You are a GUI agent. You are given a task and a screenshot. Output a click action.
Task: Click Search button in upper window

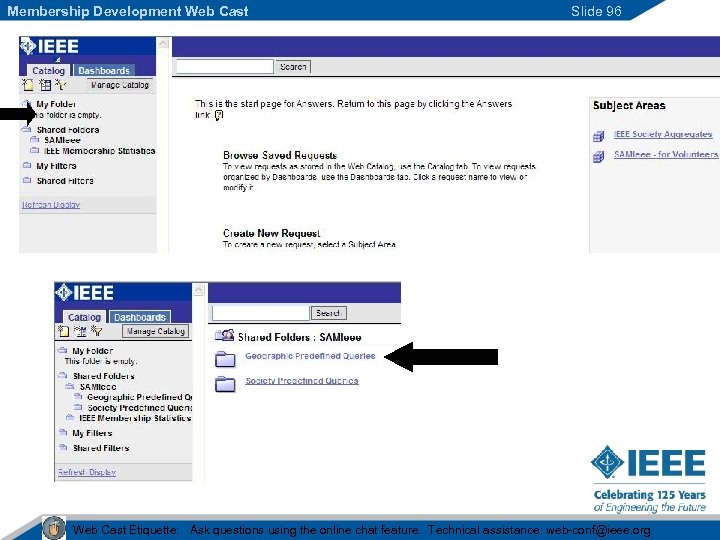point(293,67)
